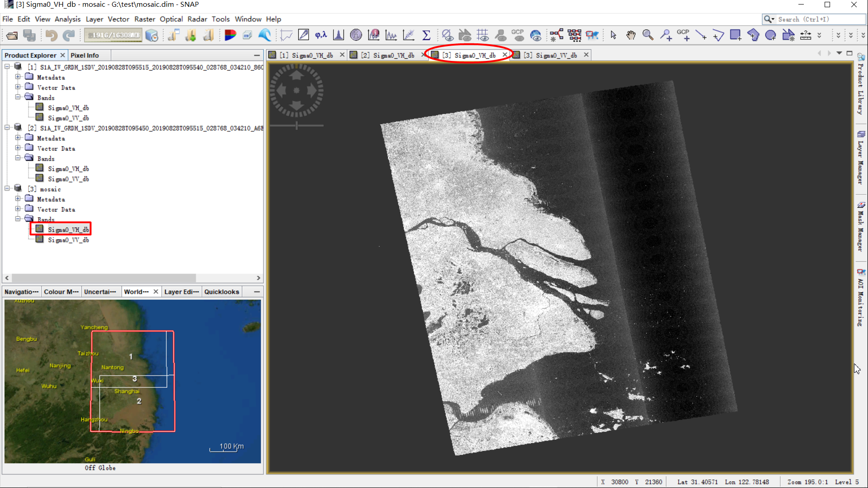
Task: Open the Radar menu in menu bar
Action: coord(197,19)
